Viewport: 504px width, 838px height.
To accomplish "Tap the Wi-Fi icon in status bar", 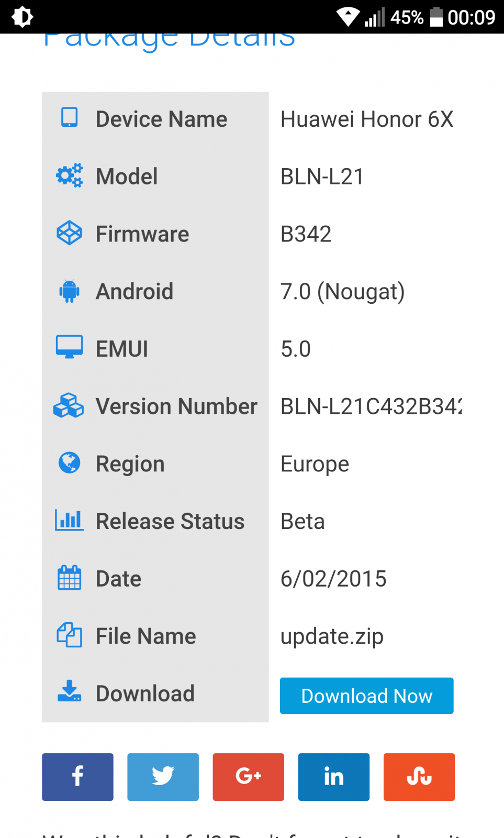I will [348, 17].
